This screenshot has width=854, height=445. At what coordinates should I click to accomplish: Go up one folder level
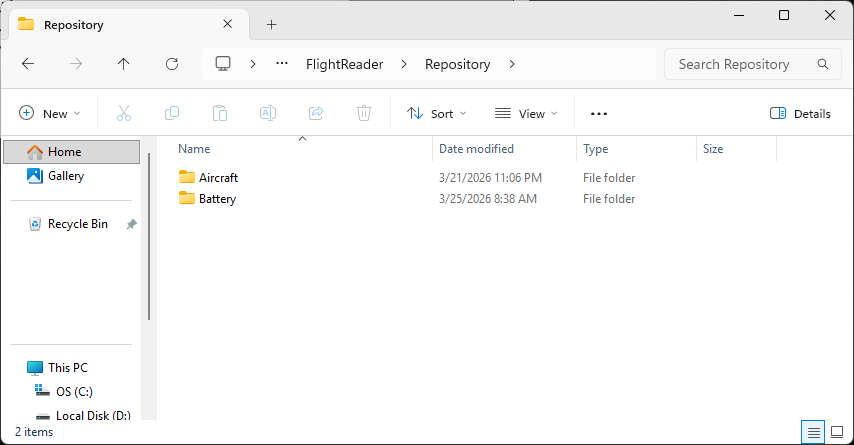[124, 64]
